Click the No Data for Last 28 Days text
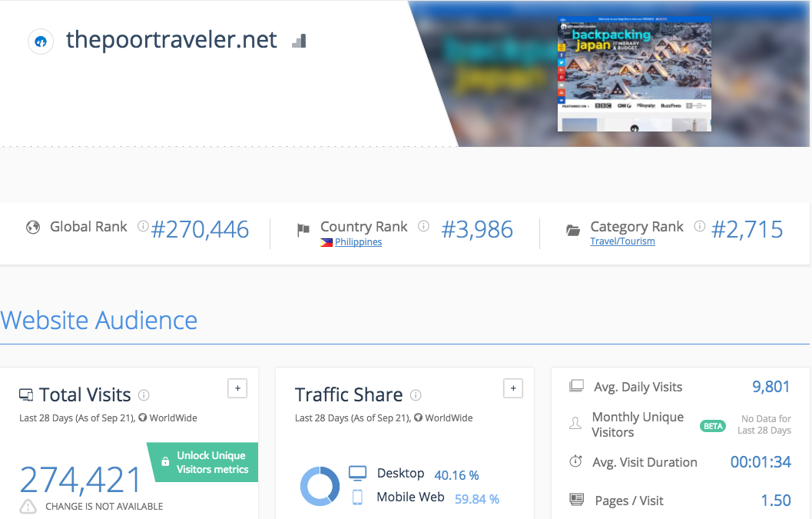This screenshot has width=812, height=519. [764, 424]
